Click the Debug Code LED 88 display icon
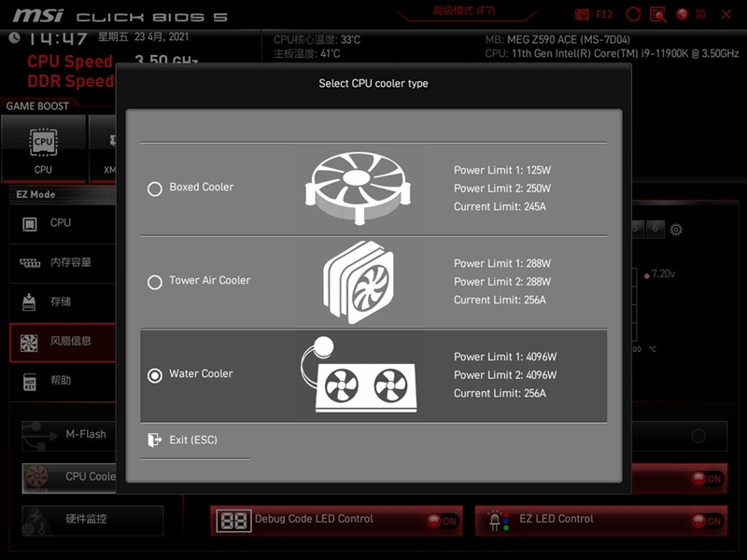This screenshot has width=747, height=560. tap(233, 521)
